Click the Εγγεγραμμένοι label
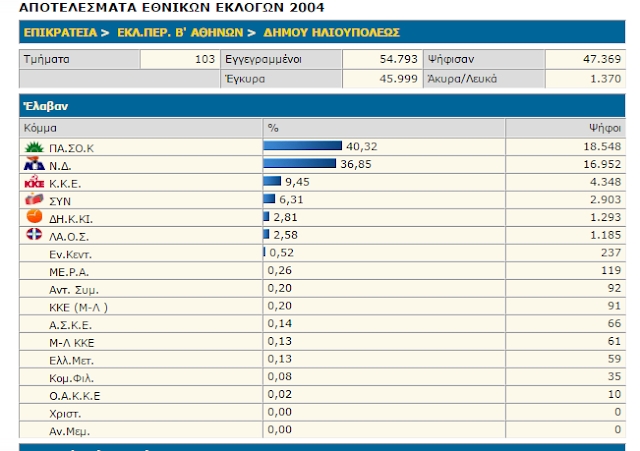This screenshot has width=640, height=451. coord(263,60)
